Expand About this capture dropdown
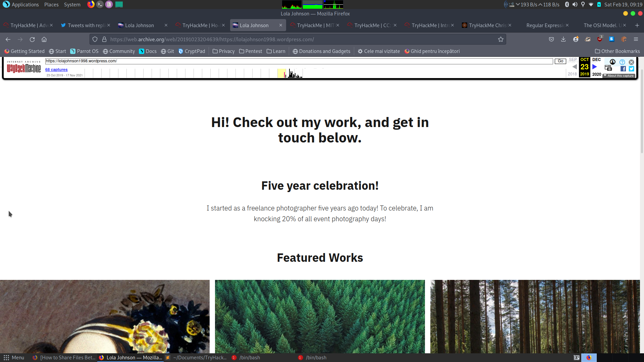Screen dimensions: 644x362 pyautogui.click(x=619, y=76)
